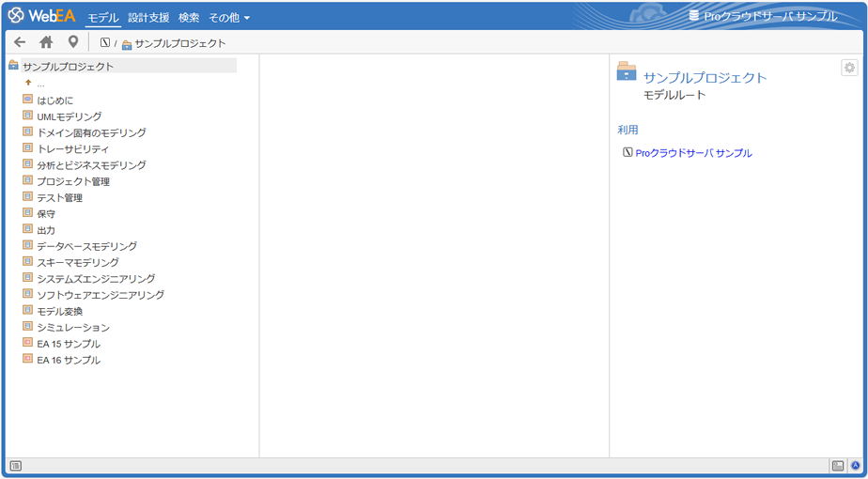Click サンプルプロジェクト in the breadcrumb
The width and height of the screenshot is (868, 479).
pyautogui.click(x=180, y=43)
